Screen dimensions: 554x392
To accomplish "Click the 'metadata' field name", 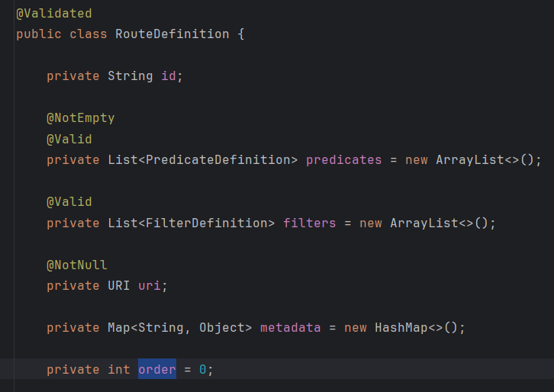I will tap(291, 328).
